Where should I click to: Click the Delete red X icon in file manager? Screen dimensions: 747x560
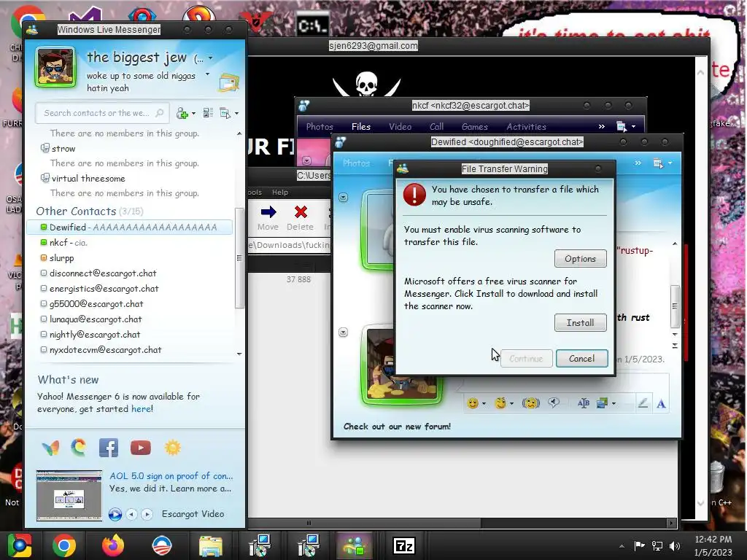(x=301, y=212)
